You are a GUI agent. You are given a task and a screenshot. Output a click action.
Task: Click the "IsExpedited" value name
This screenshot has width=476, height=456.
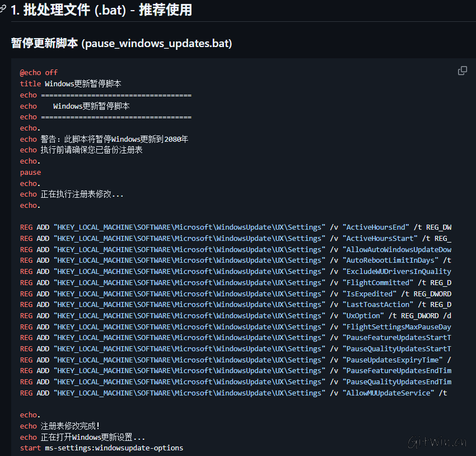pos(370,294)
